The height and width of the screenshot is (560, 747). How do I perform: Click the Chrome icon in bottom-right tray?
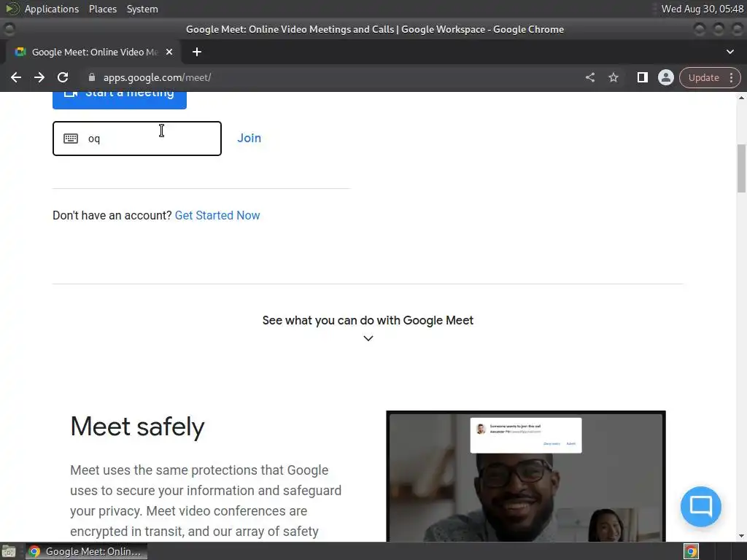(691, 551)
